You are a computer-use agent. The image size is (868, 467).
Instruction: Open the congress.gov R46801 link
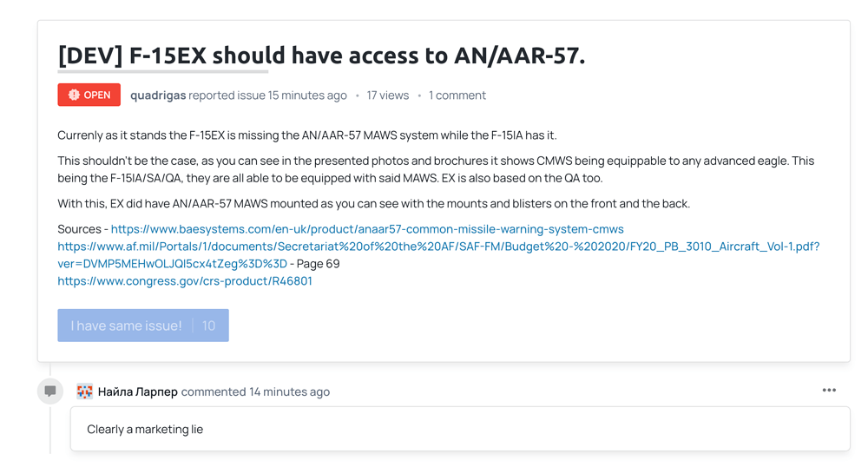click(x=185, y=281)
